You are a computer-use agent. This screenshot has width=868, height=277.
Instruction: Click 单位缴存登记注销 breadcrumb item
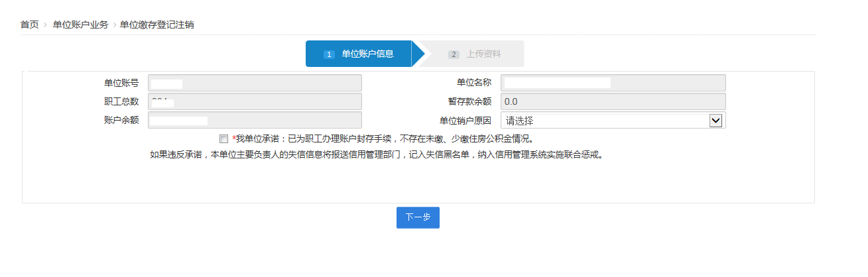tap(157, 25)
